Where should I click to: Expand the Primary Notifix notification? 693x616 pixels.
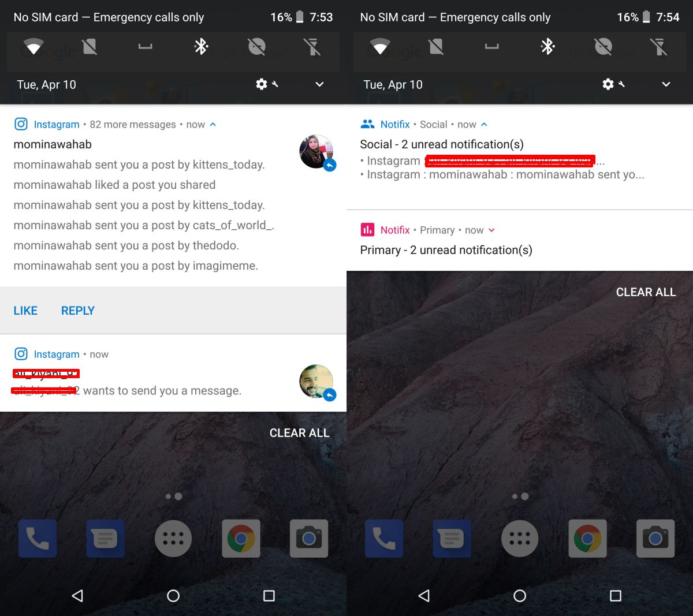click(492, 230)
